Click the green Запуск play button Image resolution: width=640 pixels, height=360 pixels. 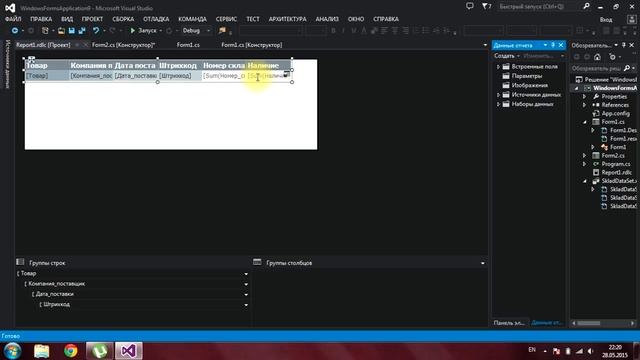(x=133, y=31)
